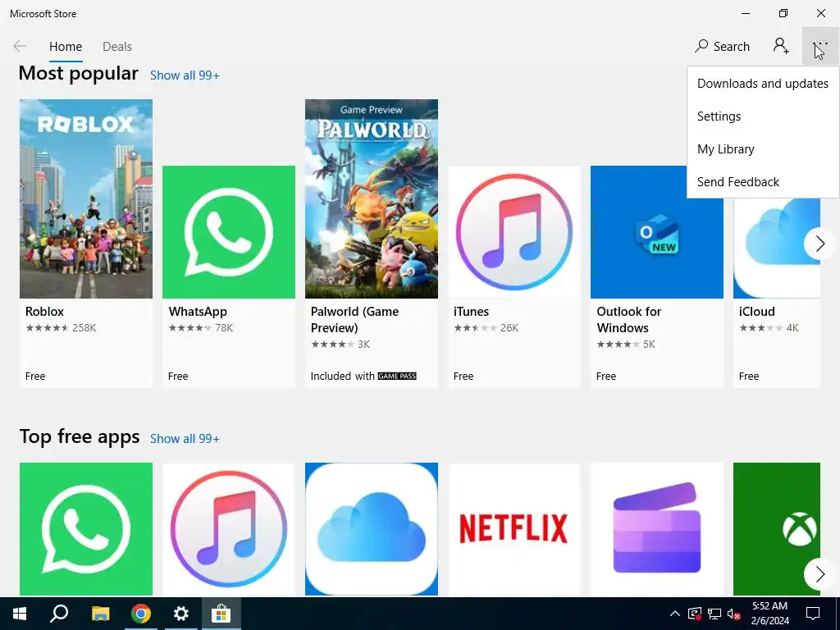Open Settings from the dropdown menu

(763, 116)
